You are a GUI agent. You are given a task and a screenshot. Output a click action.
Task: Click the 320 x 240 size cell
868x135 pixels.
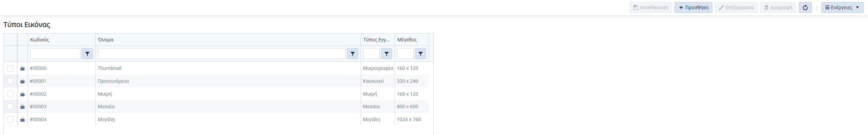coord(412,81)
